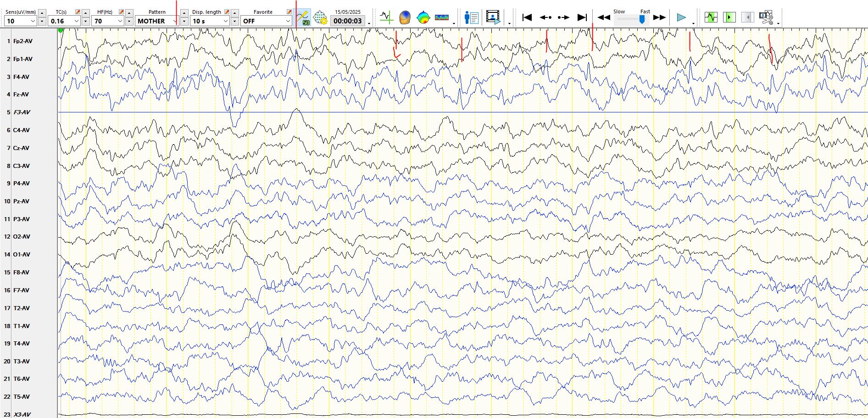868x418 pixels.
Task: Step Disp. length up
Action: click(x=235, y=13)
